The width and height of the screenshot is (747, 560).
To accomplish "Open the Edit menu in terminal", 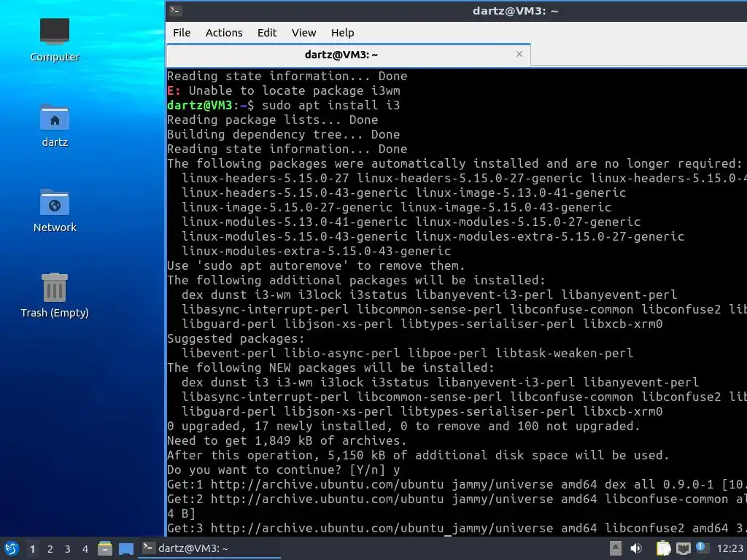I will pyautogui.click(x=267, y=33).
